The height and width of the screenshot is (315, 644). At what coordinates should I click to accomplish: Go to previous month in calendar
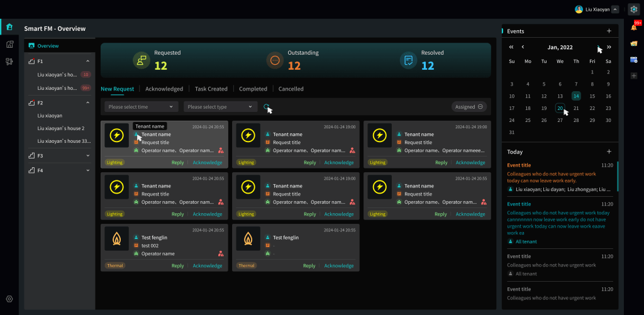coord(523,47)
